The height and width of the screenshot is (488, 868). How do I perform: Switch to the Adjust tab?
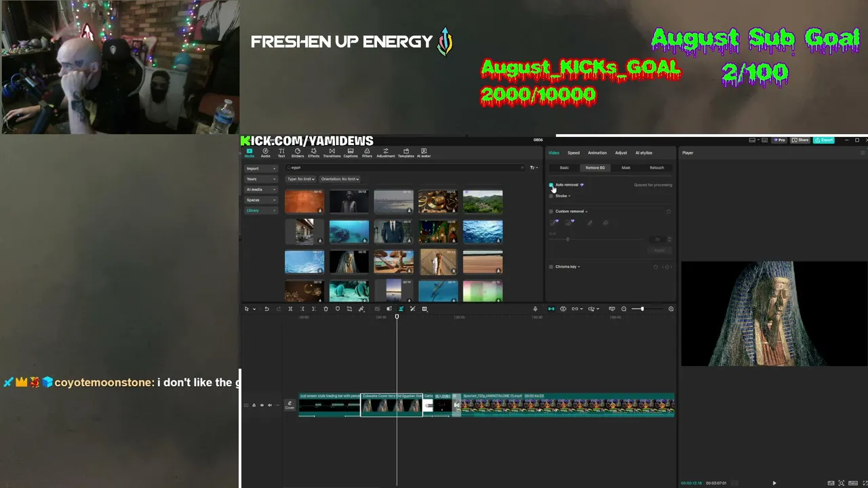pos(621,153)
